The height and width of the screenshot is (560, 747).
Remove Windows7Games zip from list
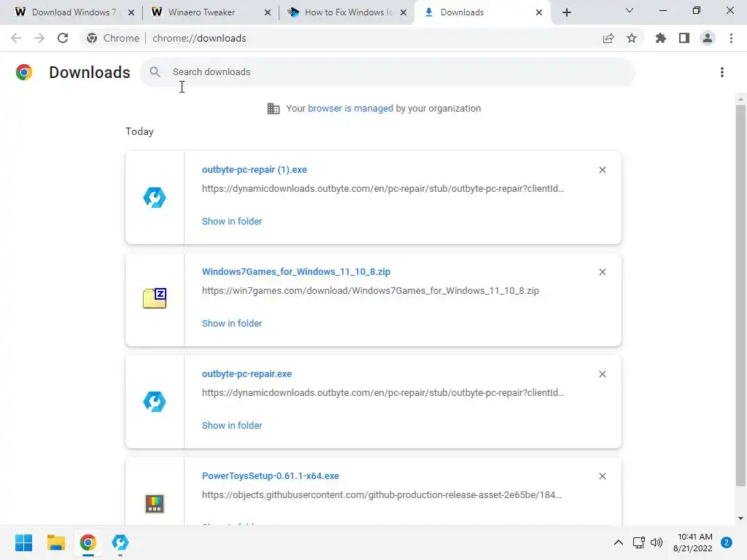(x=602, y=272)
